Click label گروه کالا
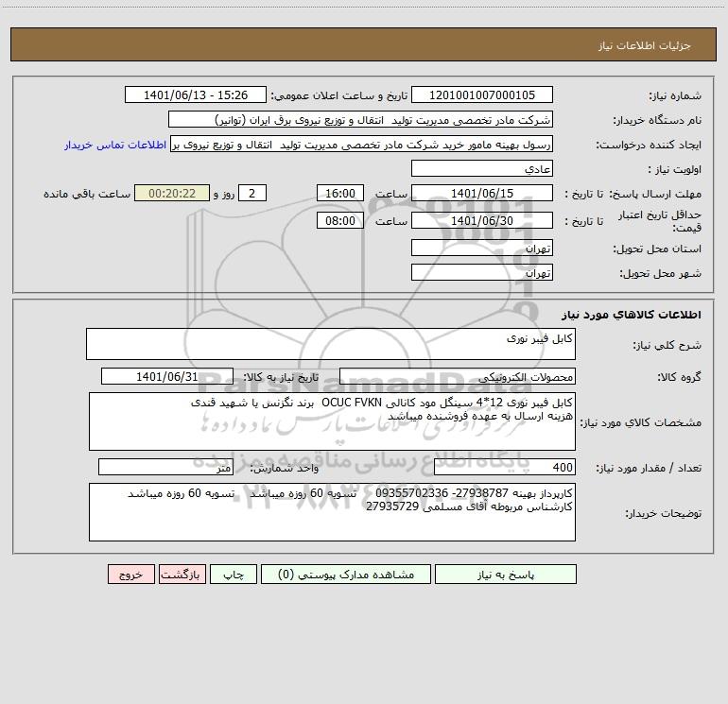Image resolution: width=728 pixels, height=704 pixels. point(679,377)
